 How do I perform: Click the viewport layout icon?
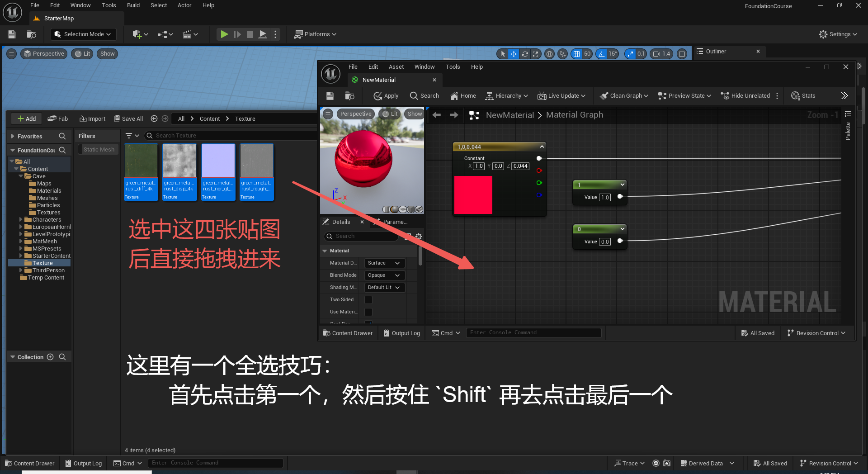pyautogui.click(x=682, y=54)
